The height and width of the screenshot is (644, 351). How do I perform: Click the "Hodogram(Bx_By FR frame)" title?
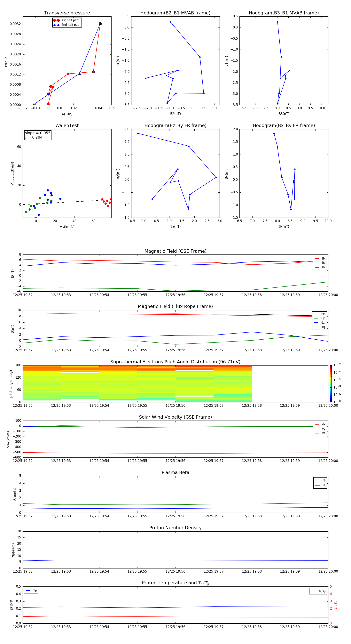pyautogui.click(x=284, y=125)
